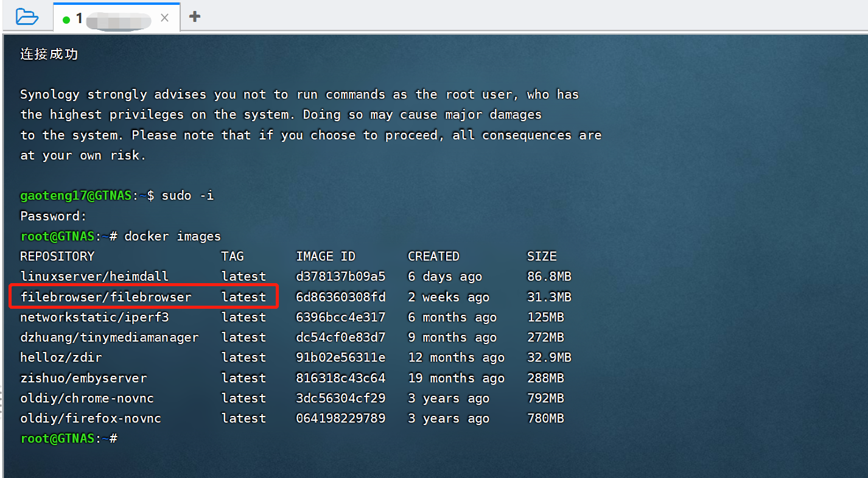The width and height of the screenshot is (868, 478).
Task: Click the 792MB size value
Action: 545,398
